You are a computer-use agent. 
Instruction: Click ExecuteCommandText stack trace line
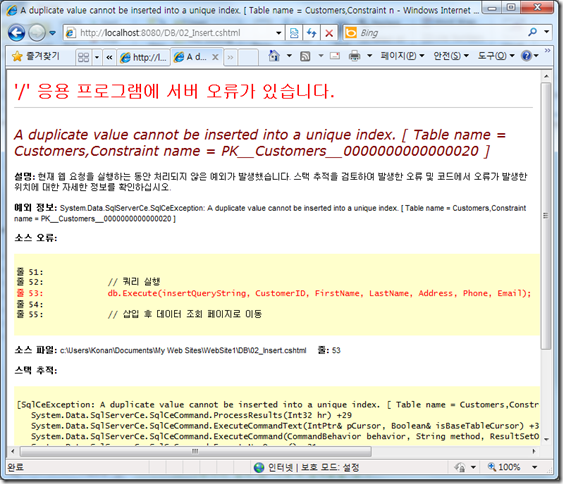(x=285, y=426)
